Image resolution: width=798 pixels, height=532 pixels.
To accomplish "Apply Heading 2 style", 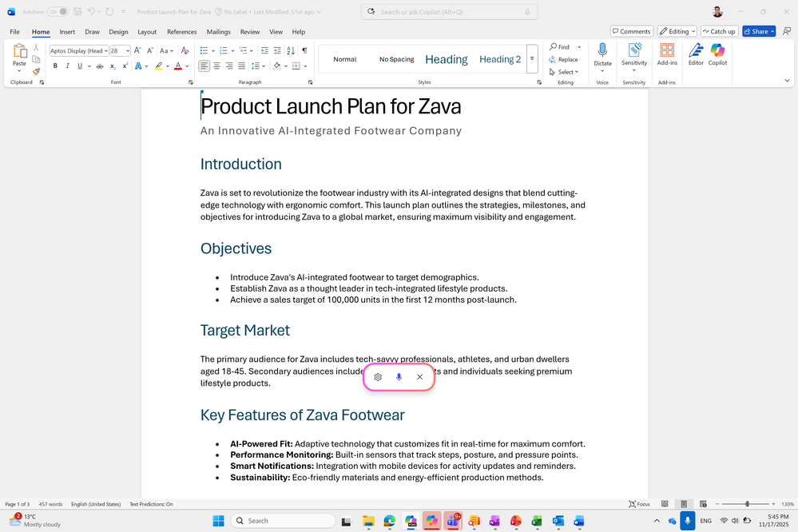I will coord(500,59).
